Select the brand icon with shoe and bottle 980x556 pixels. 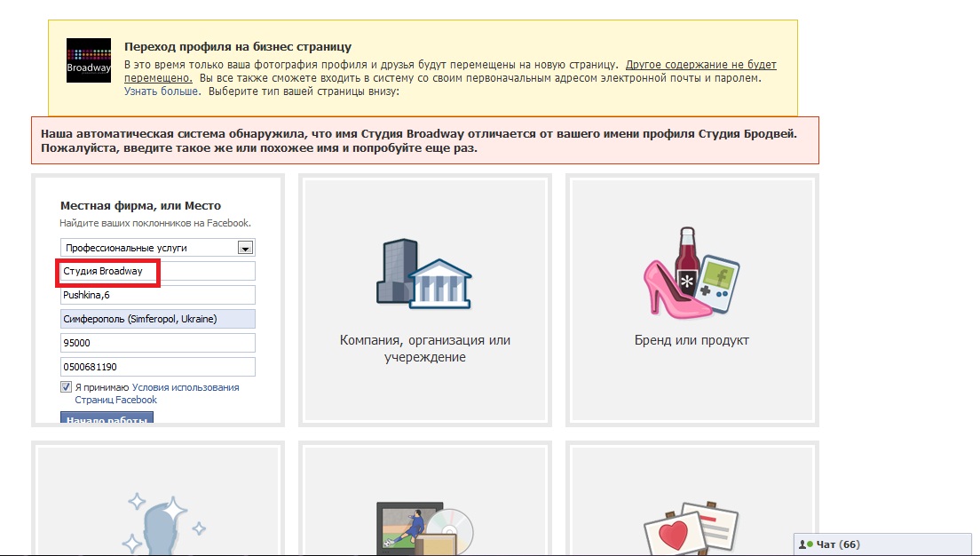click(692, 272)
